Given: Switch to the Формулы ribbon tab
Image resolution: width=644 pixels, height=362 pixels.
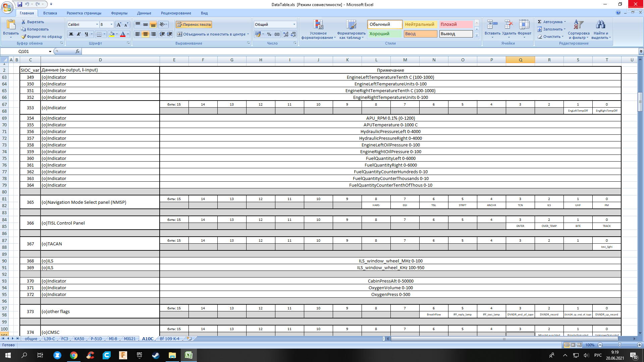Looking at the screenshot, I should tap(119, 13).
